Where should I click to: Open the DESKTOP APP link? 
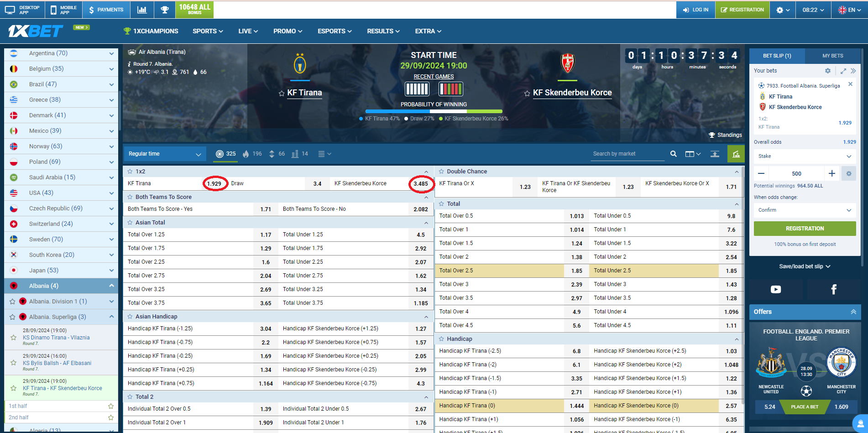pyautogui.click(x=22, y=10)
